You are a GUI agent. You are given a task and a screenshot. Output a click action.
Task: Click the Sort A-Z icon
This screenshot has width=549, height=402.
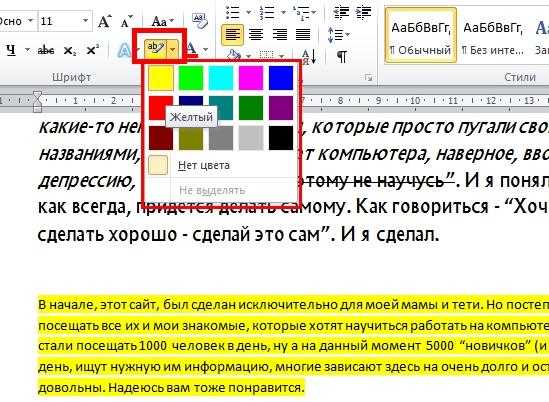[309, 56]
